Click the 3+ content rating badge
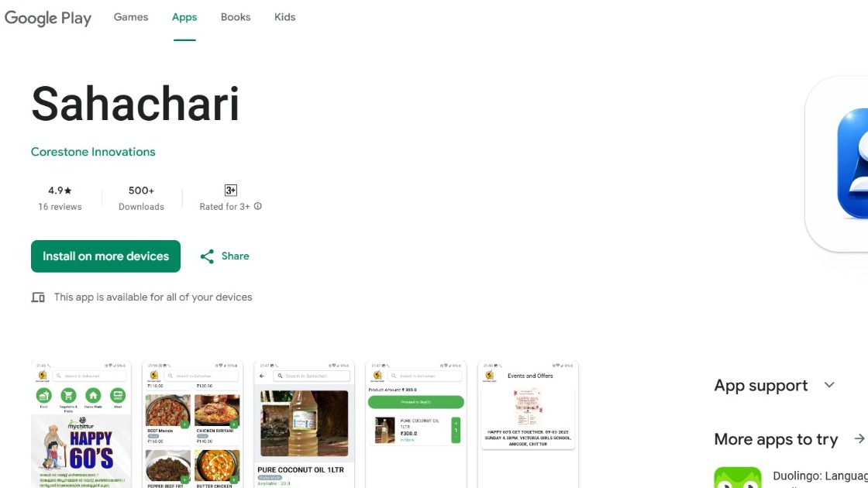 tap(231, 191)
